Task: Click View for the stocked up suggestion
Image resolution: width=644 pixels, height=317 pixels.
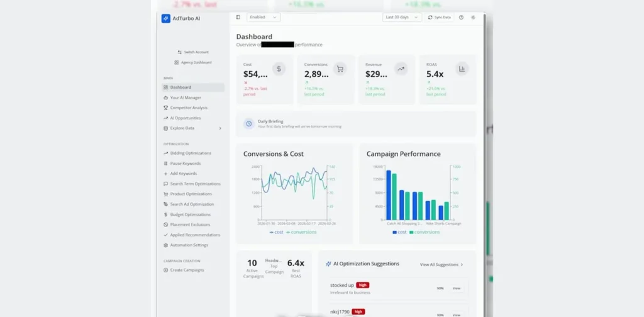Action: pyautogui.click(x=457, y=288)
